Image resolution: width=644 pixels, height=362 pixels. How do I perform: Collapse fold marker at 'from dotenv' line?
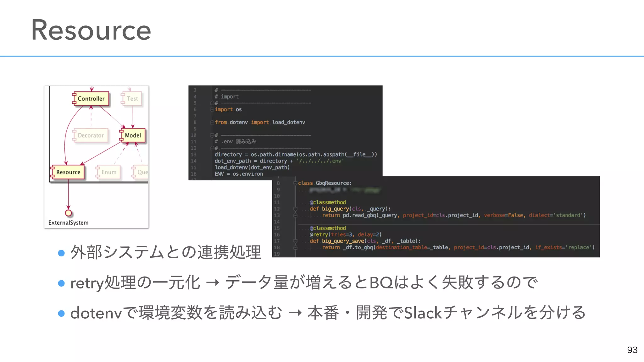(212, 122)
